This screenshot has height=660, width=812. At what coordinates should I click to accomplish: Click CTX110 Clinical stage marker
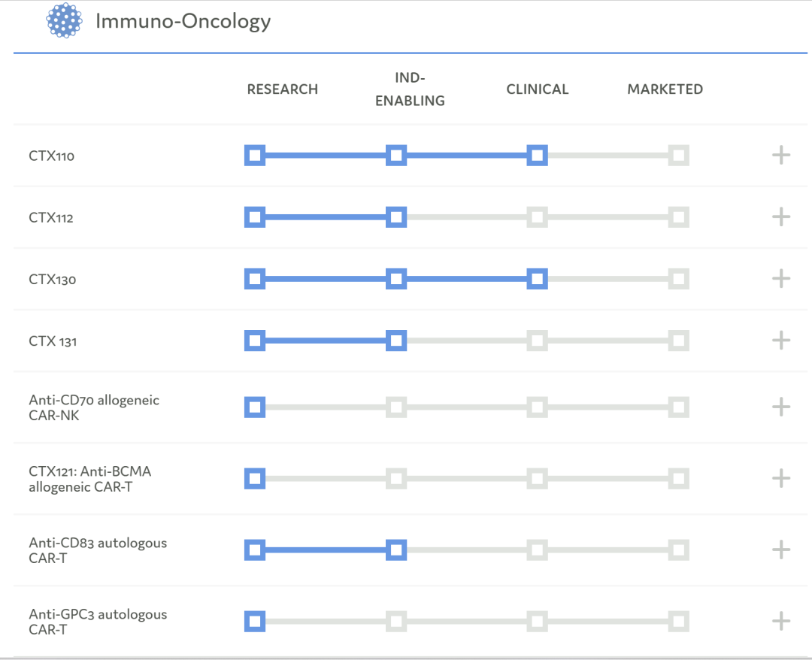pos(537,156)
